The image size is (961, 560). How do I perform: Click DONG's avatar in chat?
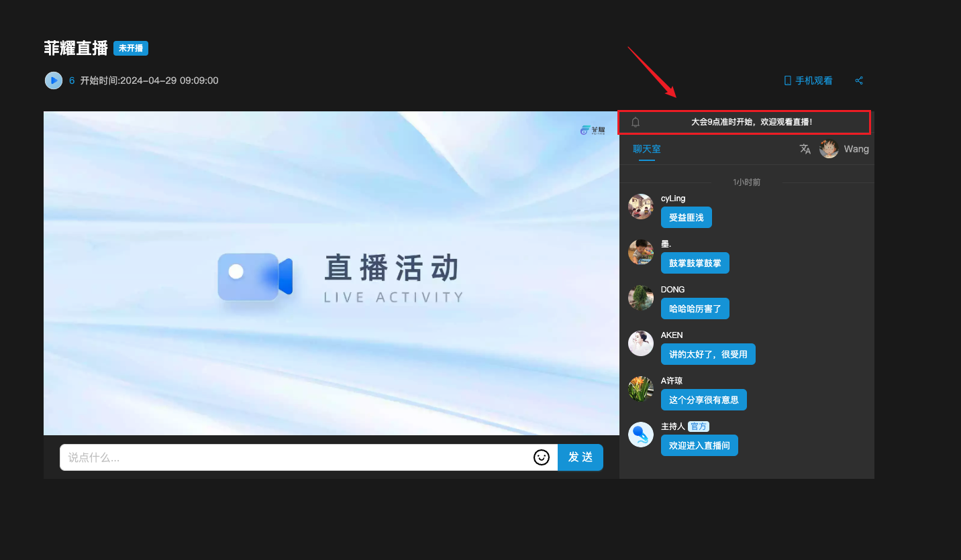[641, 298]
